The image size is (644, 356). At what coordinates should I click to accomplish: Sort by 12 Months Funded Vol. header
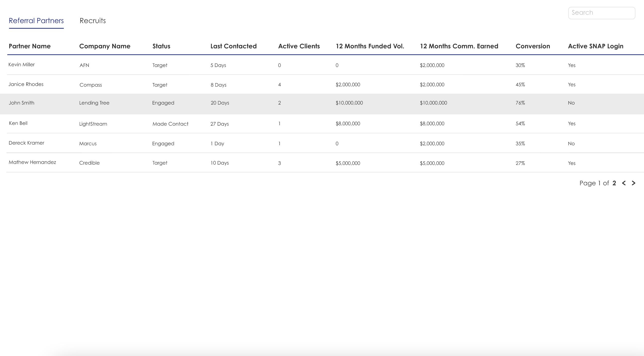pos(370,46)
